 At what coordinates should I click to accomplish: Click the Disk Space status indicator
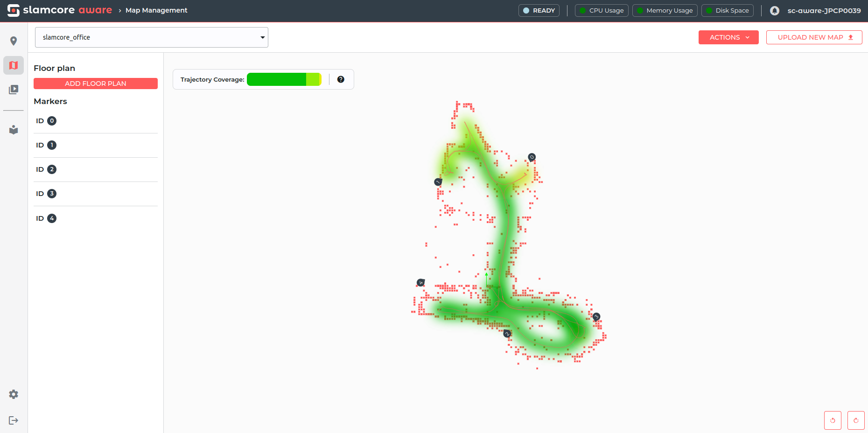coord(728,11)
